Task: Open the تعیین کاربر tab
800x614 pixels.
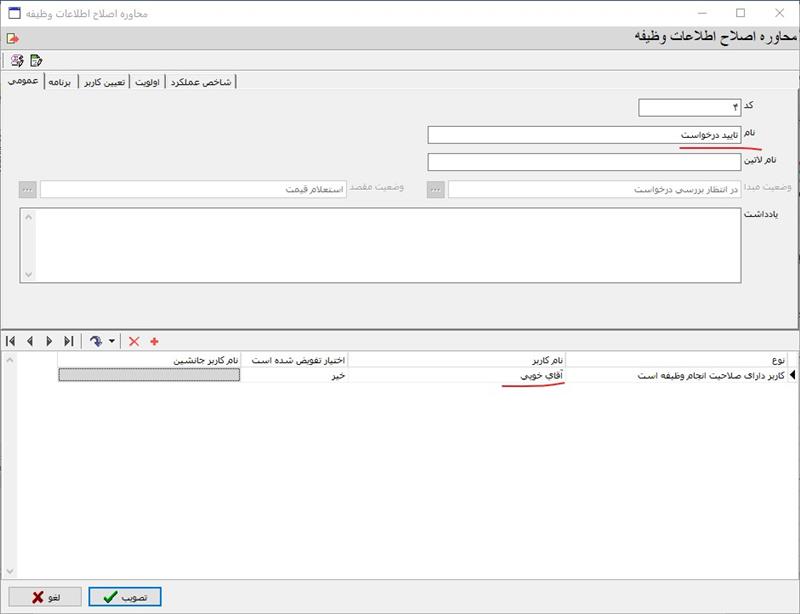Action: coord(103,81)
